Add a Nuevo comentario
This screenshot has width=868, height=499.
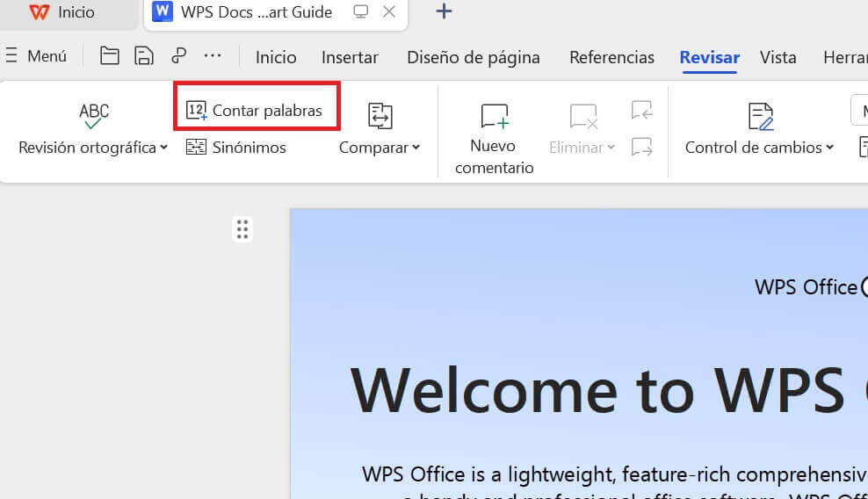pos(495,139)
